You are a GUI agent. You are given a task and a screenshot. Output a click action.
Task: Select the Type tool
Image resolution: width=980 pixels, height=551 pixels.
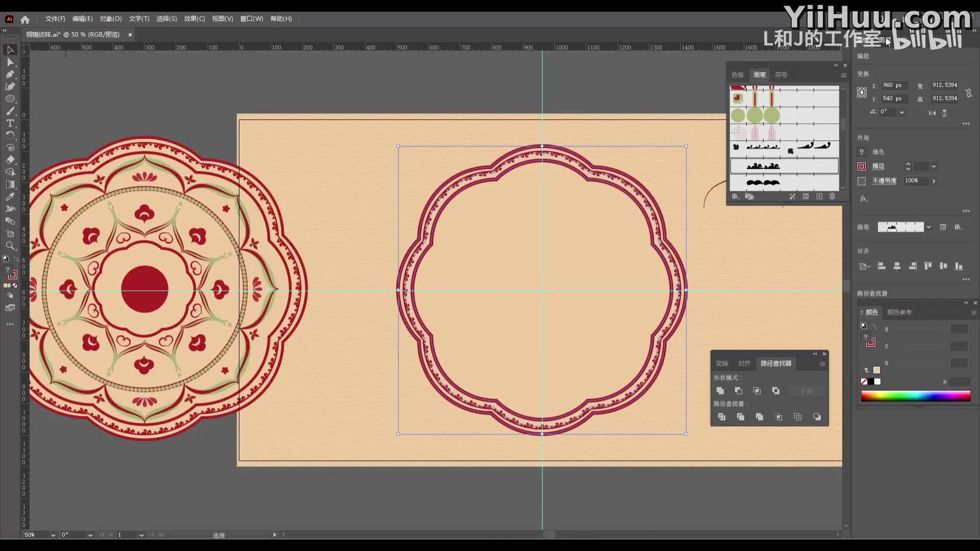[x=10, y=123]
